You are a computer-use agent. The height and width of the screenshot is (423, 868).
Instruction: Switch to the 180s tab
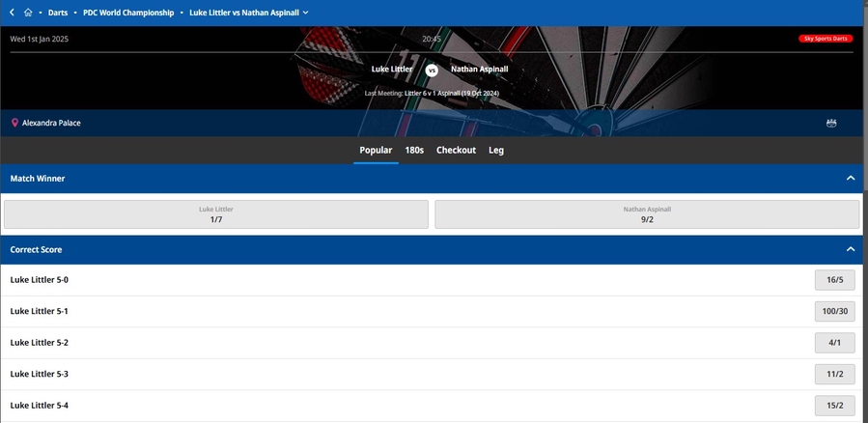click(414, 150)
